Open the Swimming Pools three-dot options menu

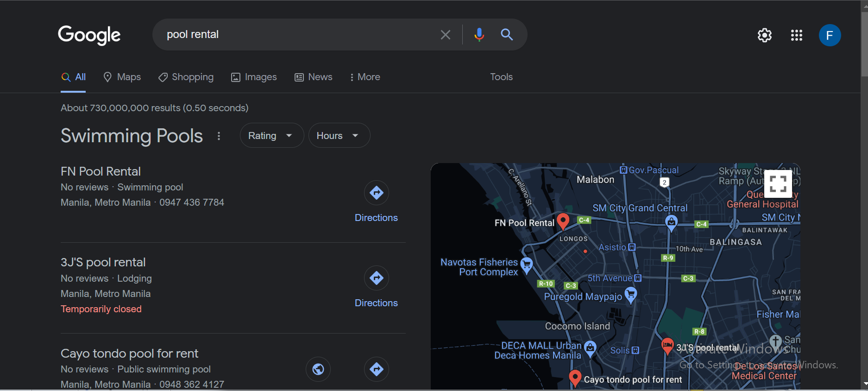[x=219, y=136]
